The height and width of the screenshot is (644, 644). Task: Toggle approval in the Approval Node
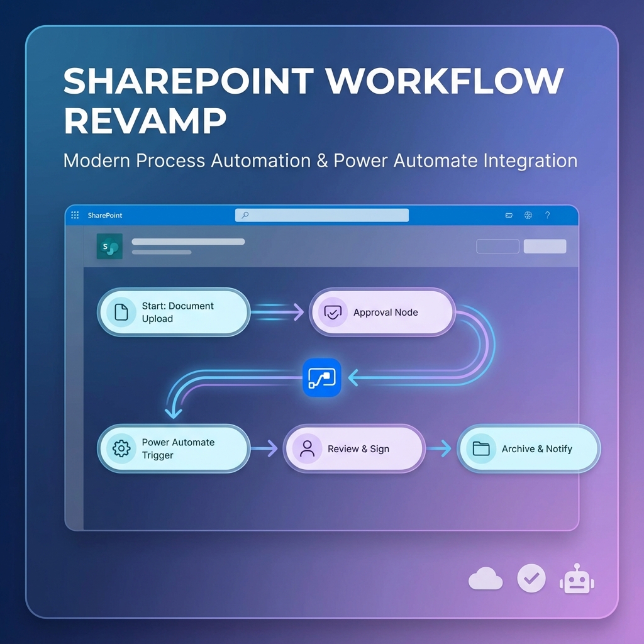pos(382,312)
